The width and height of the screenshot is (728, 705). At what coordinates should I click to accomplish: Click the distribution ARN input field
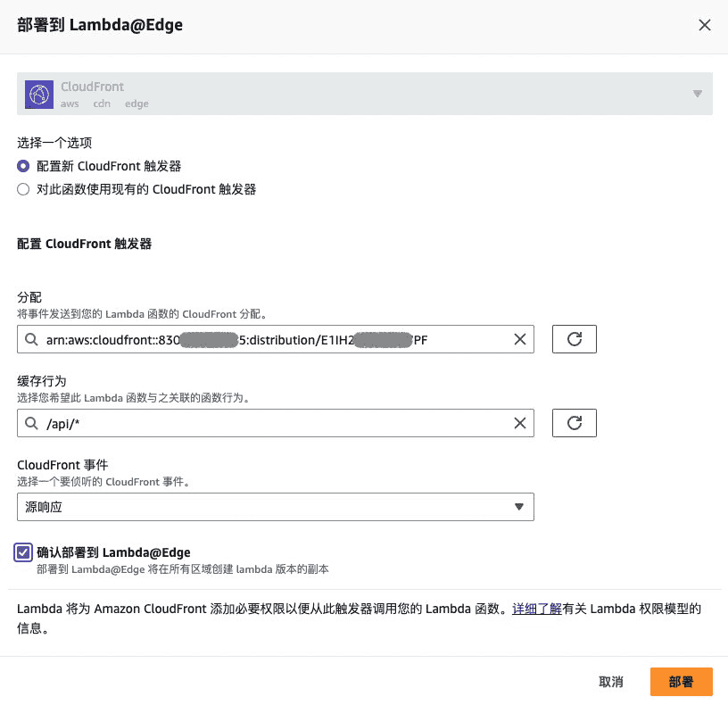click(276, 339)
